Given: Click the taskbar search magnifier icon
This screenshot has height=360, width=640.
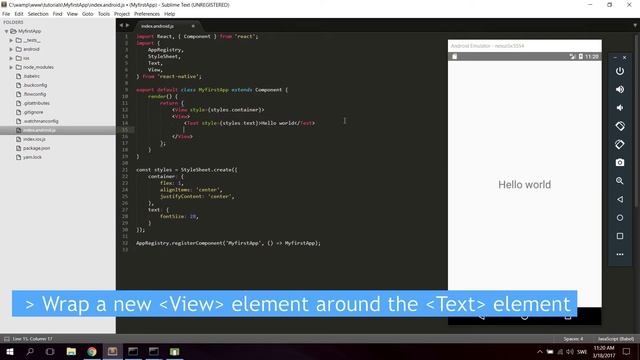Looking at the screenshot, I should 30,351.
